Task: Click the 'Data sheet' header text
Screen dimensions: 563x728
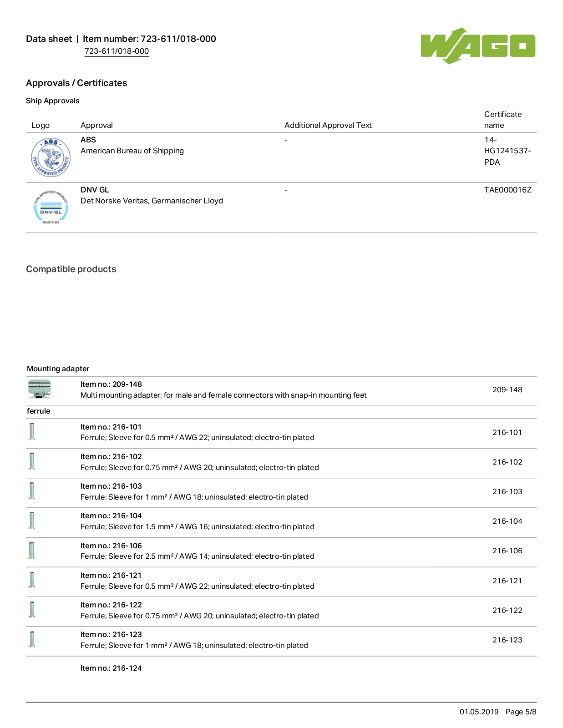Action: [x=49, y=39]
